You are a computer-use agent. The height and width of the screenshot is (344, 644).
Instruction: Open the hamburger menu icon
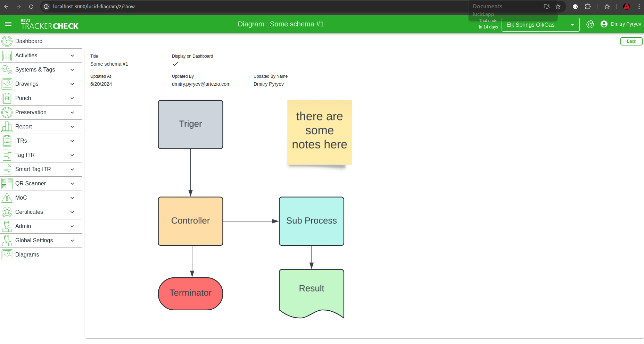(x=8, y=24)
